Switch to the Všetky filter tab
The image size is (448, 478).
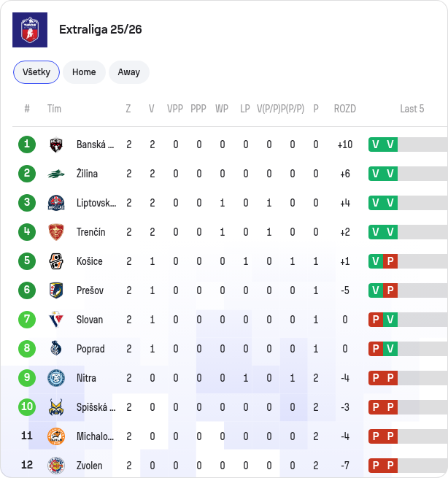coord(36,72)
